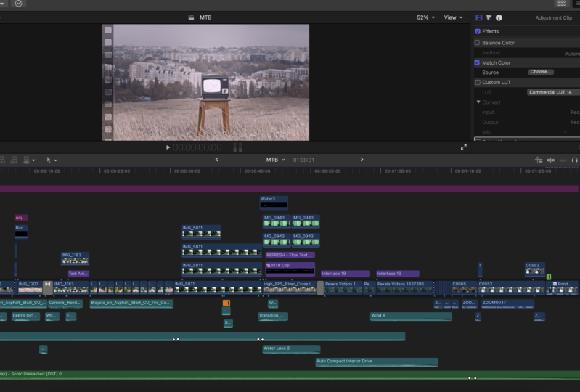This screenshot has height=392, width=580.
Task: Click the long magenta clip bar atop timeline
Action: click(289, 189)
